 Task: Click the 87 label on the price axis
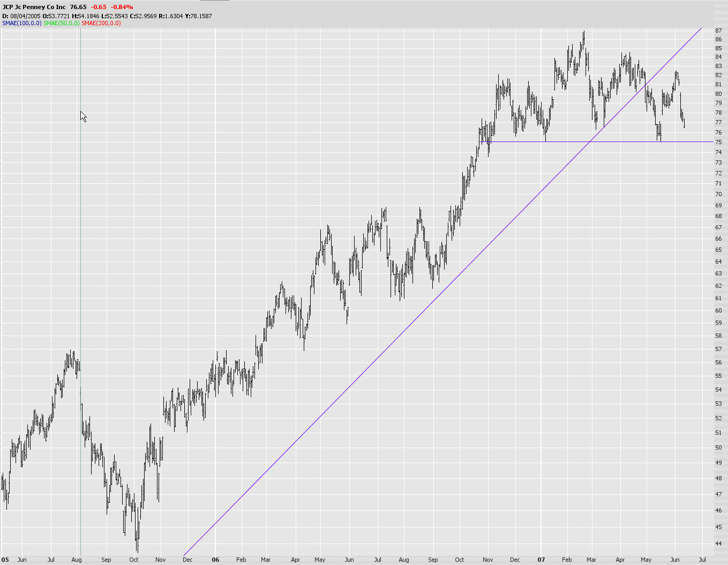coord(718,31)
